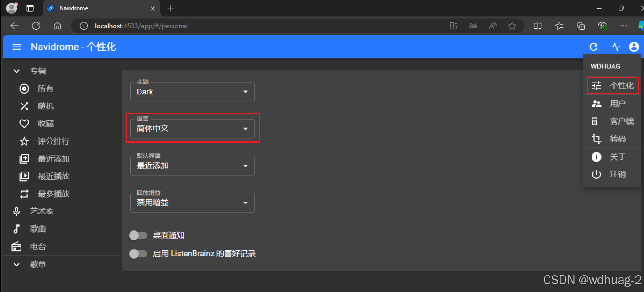Add page to favorites with star icon
This screenshot has width=644, height=292.
[x=512, y=26]
